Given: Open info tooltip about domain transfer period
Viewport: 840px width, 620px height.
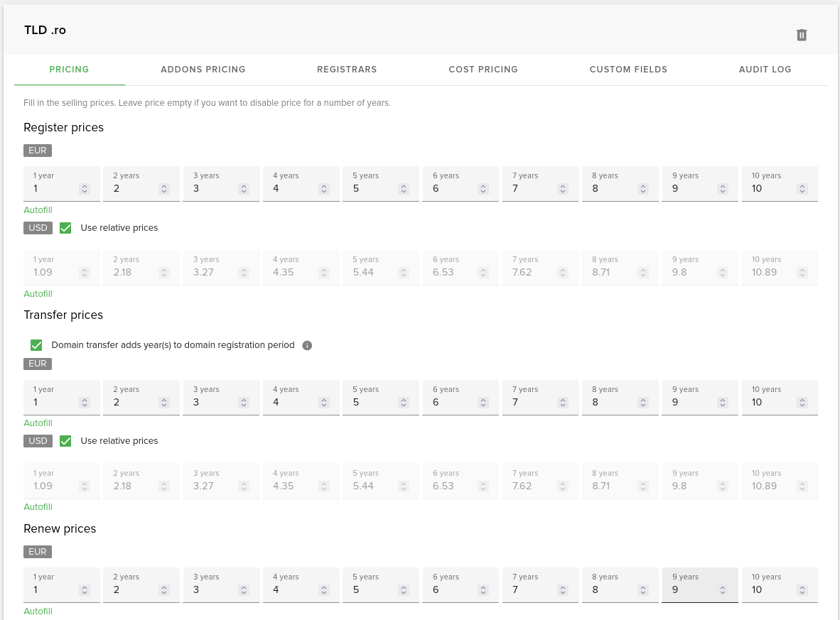Looking at the screenshot, I should 307,345.
